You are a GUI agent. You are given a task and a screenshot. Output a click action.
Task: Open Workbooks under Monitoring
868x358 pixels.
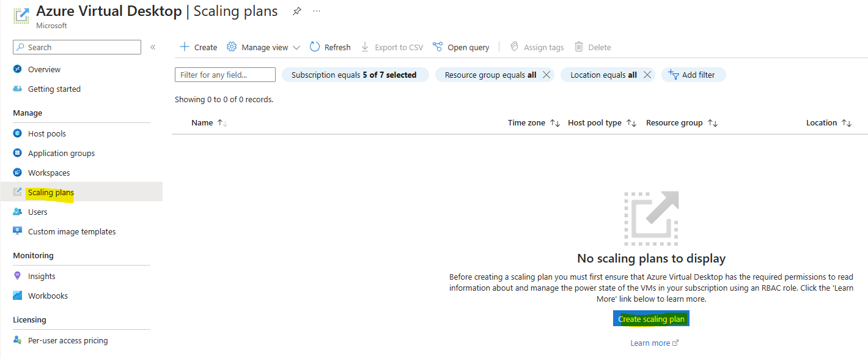pos(48,296)
